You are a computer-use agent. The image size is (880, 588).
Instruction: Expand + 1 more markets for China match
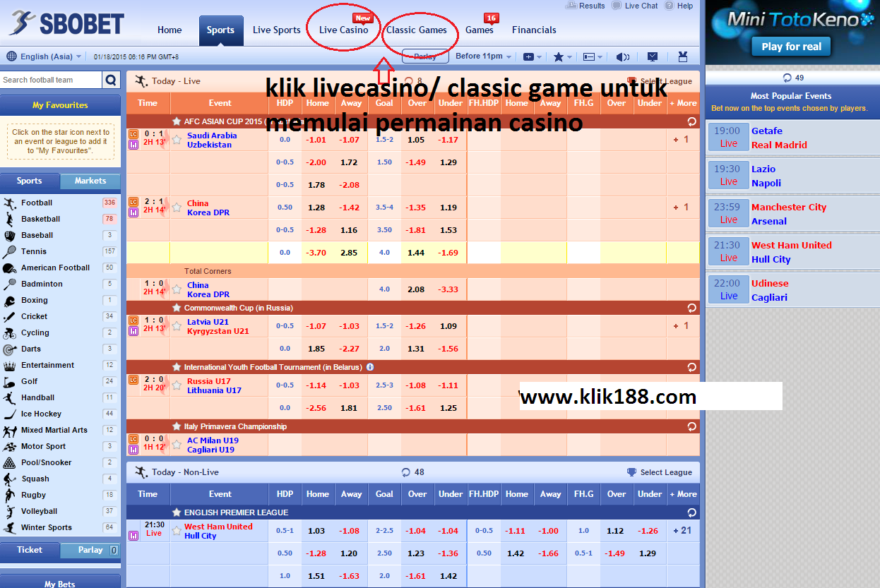click(x=682, y=208)
